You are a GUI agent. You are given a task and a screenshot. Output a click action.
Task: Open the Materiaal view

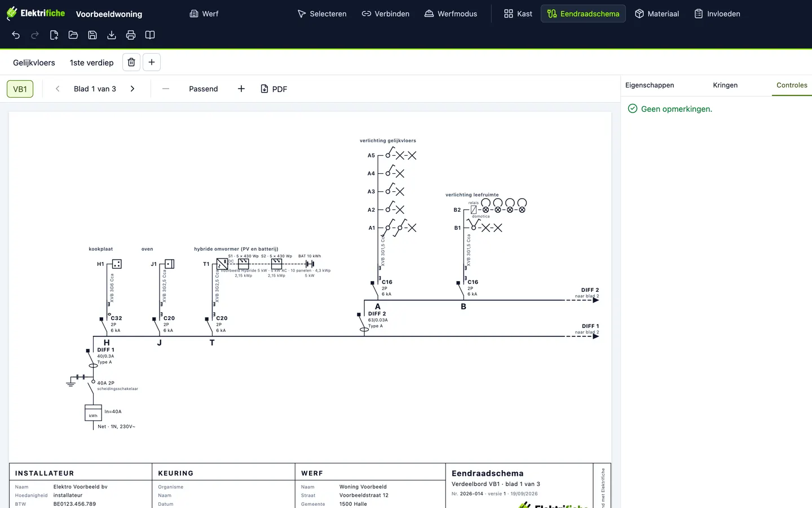tap(657, 14)
